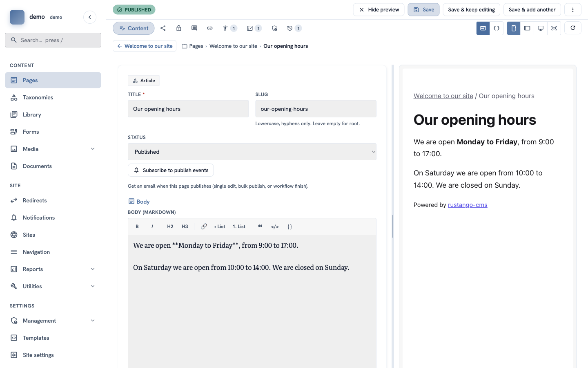Open the revision history tab icon
Screen dimensions: 588x368
[x=294, y=28]
